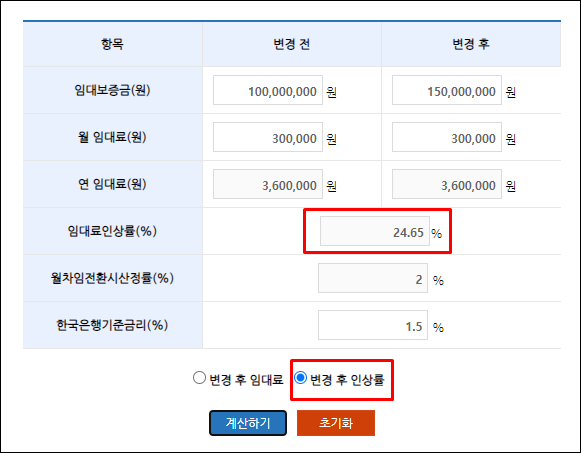
Task: Edit the 한국은행기준금리 field showing 1.5
Action: pos(373,325)
